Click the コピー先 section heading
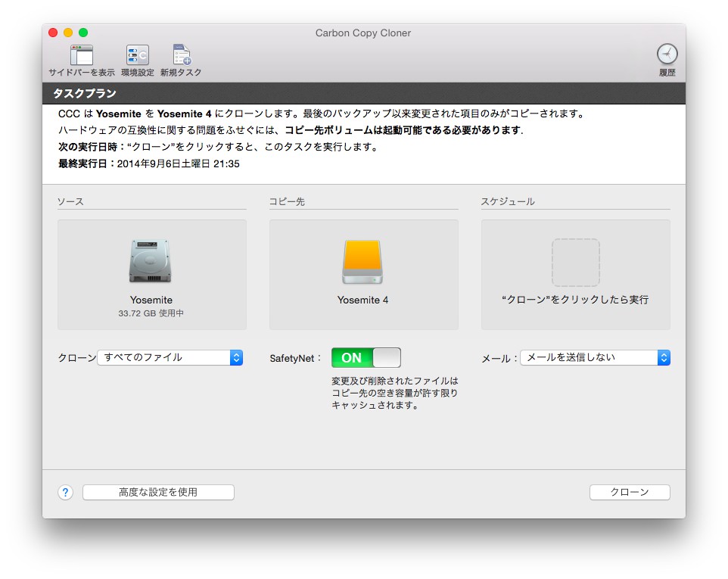 287,201
